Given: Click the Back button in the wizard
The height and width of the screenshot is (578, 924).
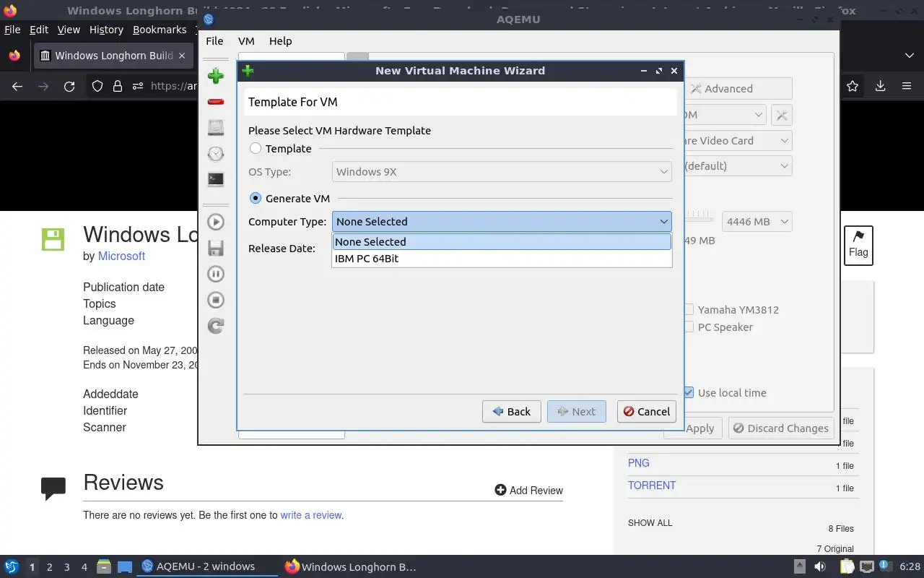Looking at the screenshot, I should (511, 411).
